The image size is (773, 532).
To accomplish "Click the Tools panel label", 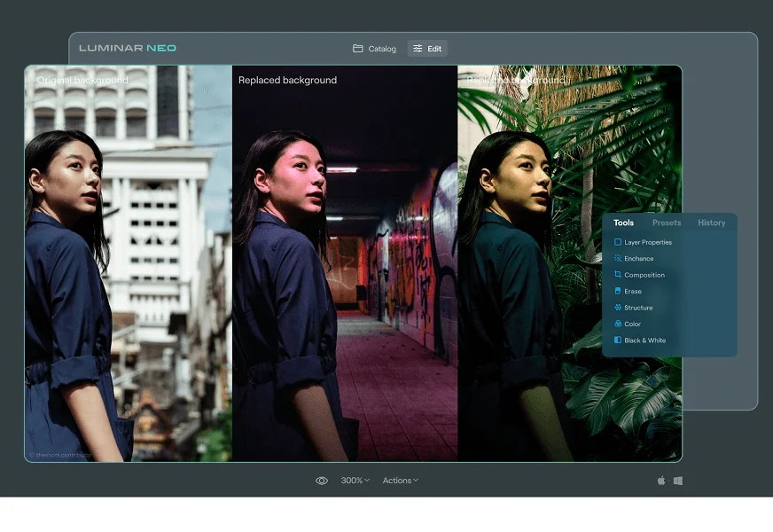I will (623, 223).
